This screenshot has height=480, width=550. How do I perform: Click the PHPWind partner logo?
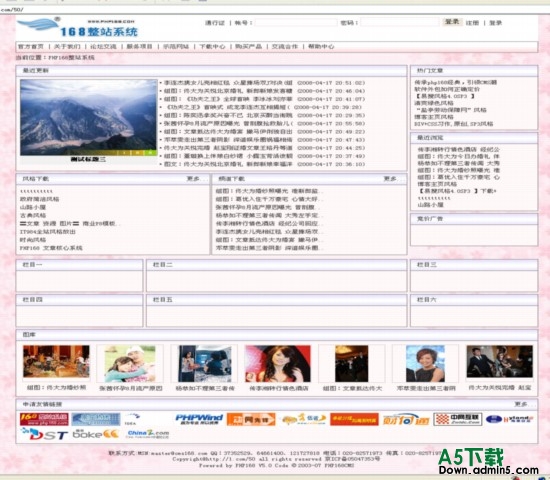point(199,419)
